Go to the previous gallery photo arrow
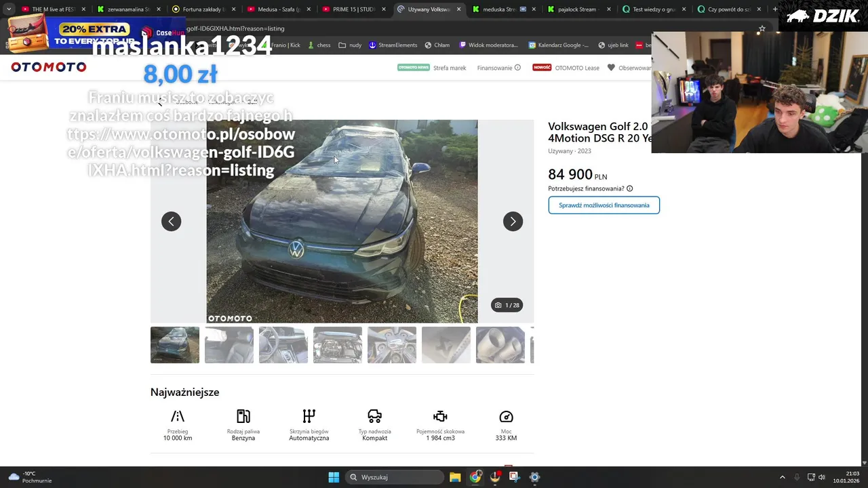 pyautogui.click(x=171, y=222)
